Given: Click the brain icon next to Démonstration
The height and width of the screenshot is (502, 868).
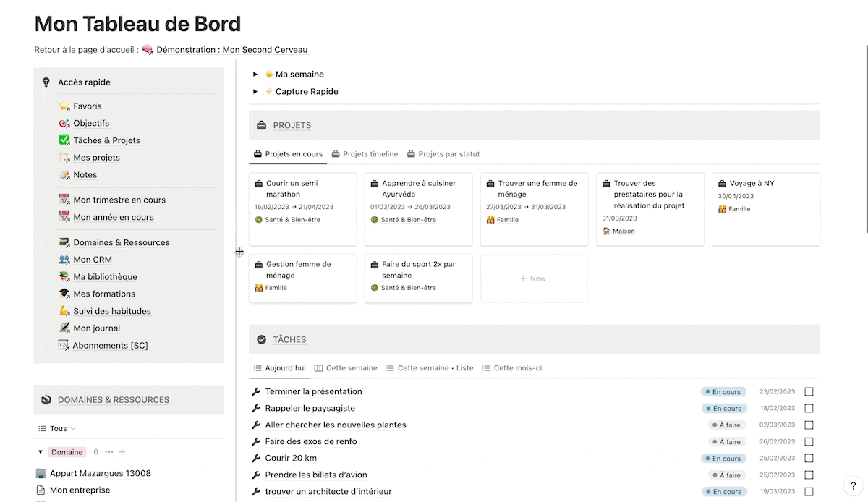Looking at the screenshot, I should click(148, 50).
